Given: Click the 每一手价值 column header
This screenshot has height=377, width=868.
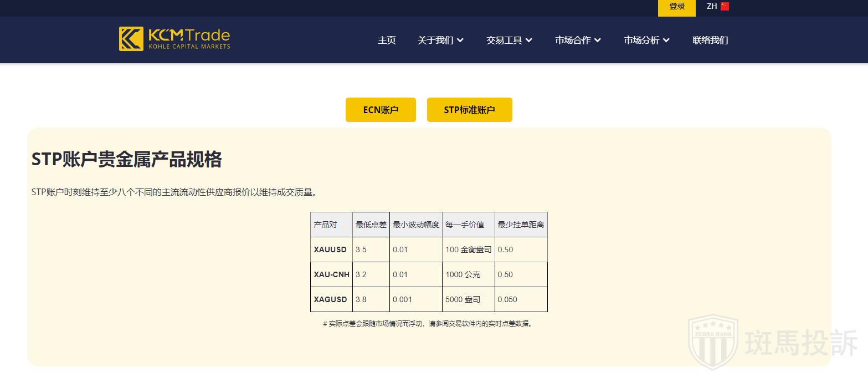Looking at the screenshot, I should pos(465,225).
